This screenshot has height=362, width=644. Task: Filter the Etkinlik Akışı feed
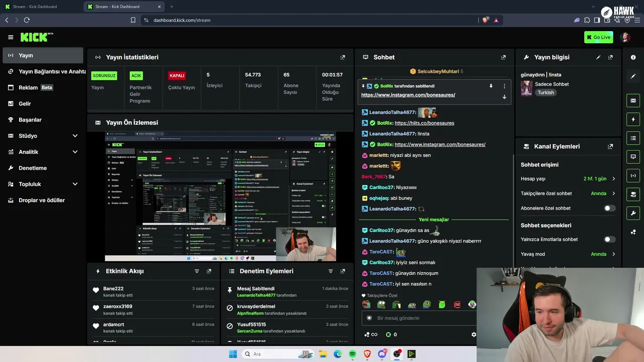(x=197, y=271)
